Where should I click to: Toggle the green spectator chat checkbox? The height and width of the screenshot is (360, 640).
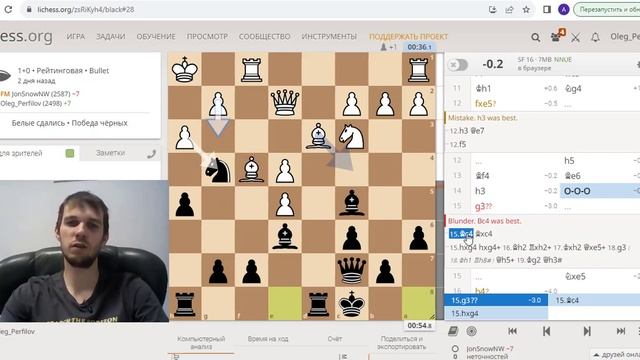coord(70,153)
